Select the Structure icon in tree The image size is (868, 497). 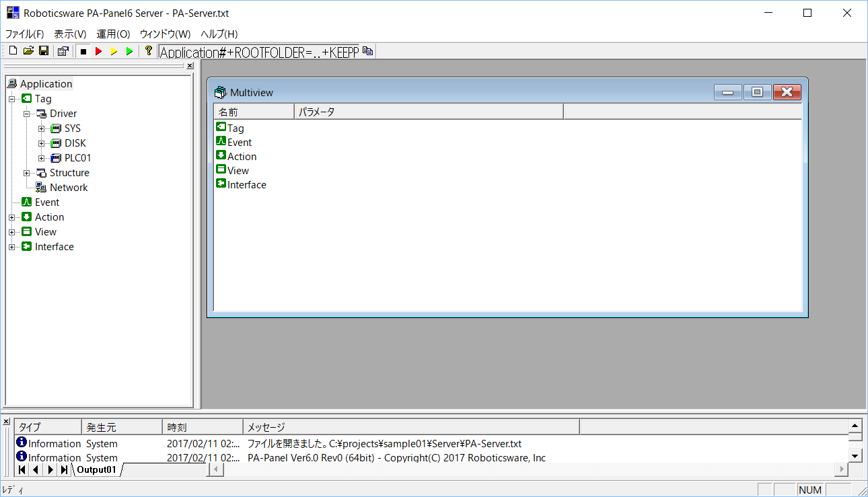click(42, 173)
